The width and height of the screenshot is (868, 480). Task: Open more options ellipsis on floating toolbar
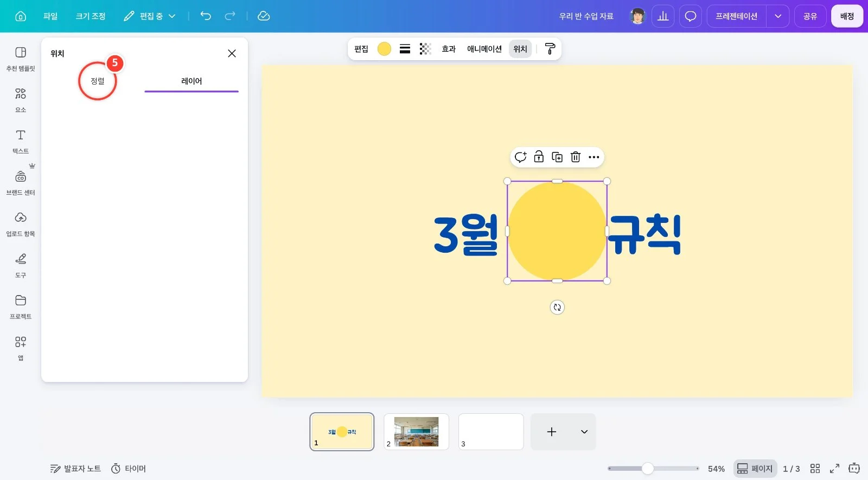point(594,157)
